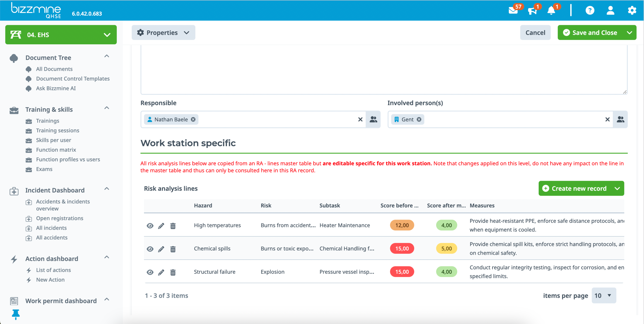644x324 pixels.
Task: Edit the Chemical spills risk line with pencil icon
Action: [161, 249]
